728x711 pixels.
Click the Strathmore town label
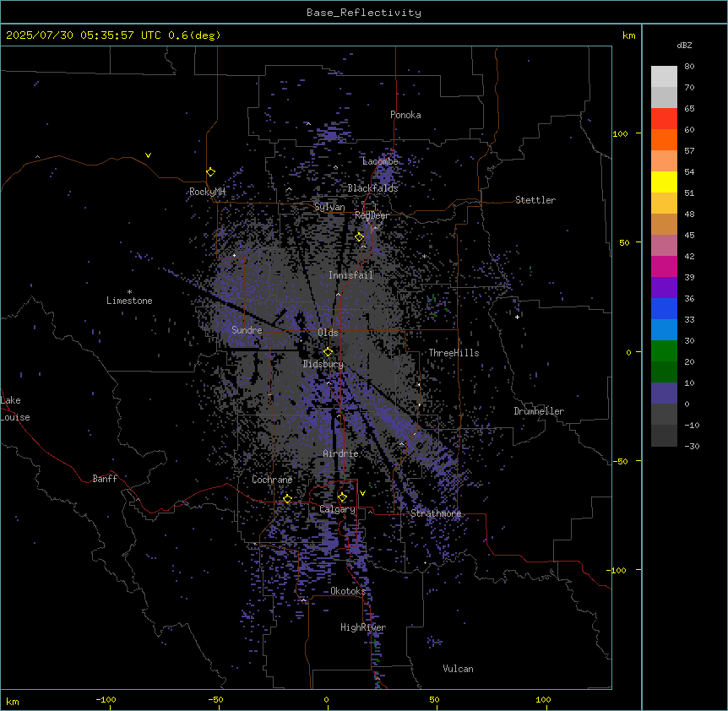436,513
